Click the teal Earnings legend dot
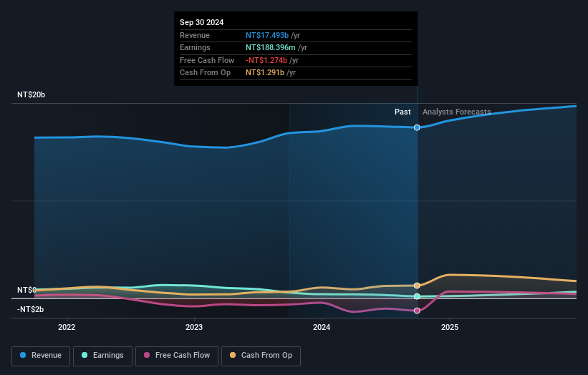The width and height of the screenshot is (588, 375). pyautogui.click(x=85, y=355)
